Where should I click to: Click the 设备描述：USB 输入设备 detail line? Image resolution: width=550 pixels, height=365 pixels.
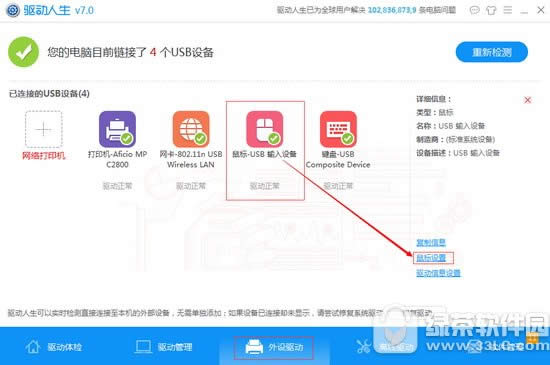pos(458,153)
